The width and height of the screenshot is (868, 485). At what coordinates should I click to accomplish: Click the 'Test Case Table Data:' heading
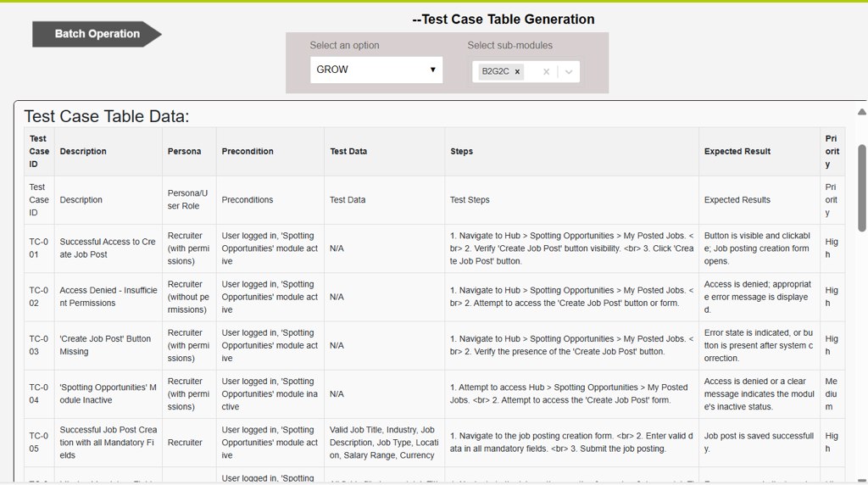106,116
